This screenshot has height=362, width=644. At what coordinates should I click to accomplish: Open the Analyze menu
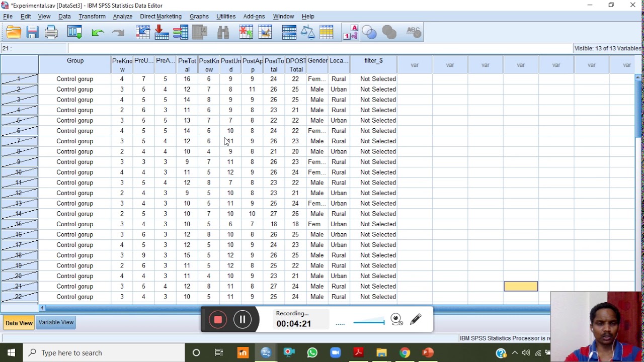click(x=123, y=17)
